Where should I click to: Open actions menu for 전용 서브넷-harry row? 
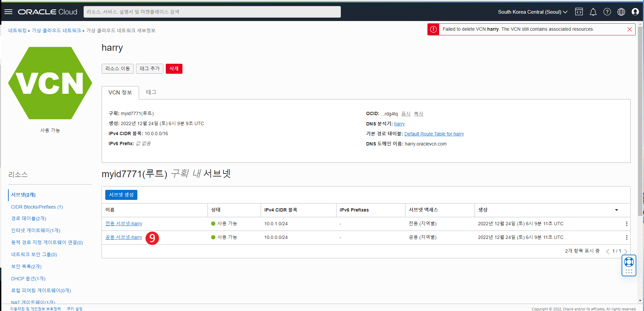click(x=626, y=224)
